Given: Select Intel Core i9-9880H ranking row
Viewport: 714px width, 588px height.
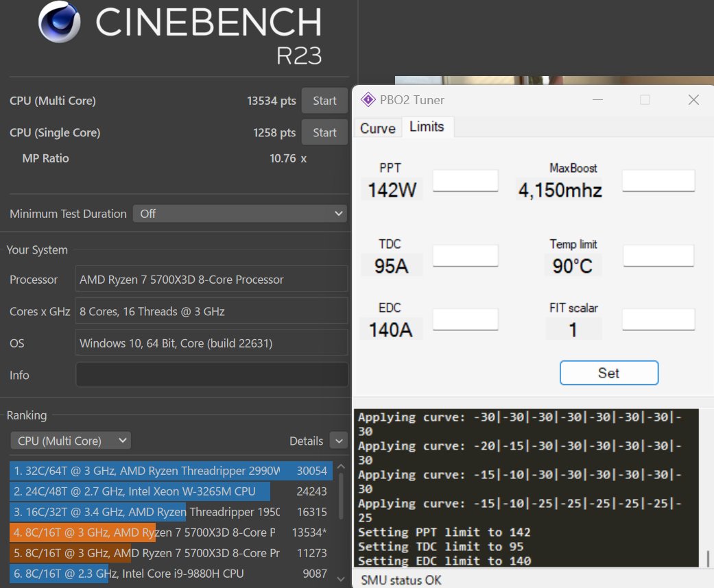Looking at the screenshot, I should pos(171,573).
